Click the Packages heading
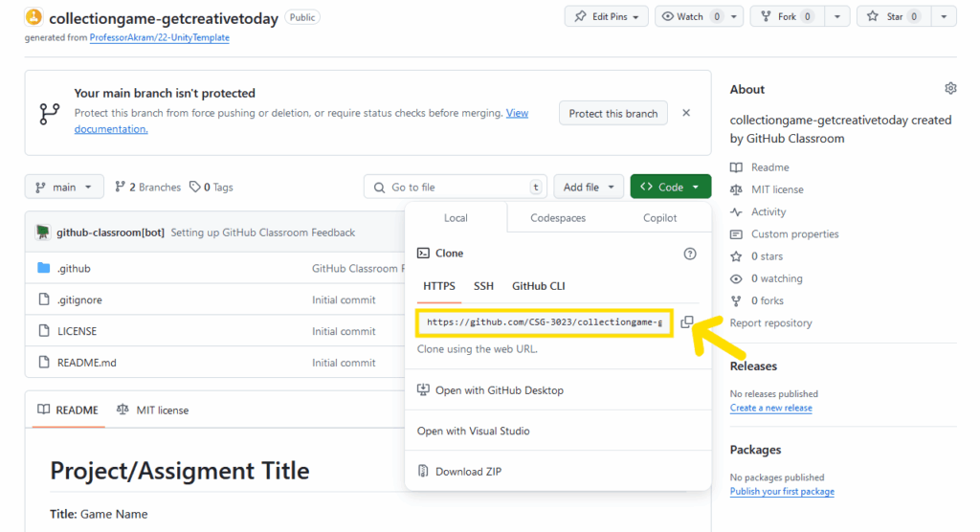980x532 pixels. pyautogui.click(x=755, y=450)
